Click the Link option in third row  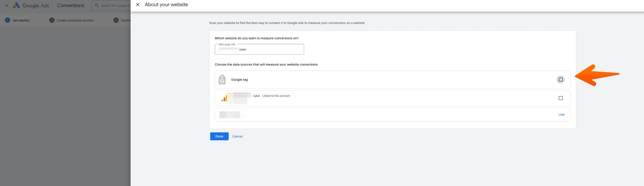pyautogui.click(x=561, y=115)
